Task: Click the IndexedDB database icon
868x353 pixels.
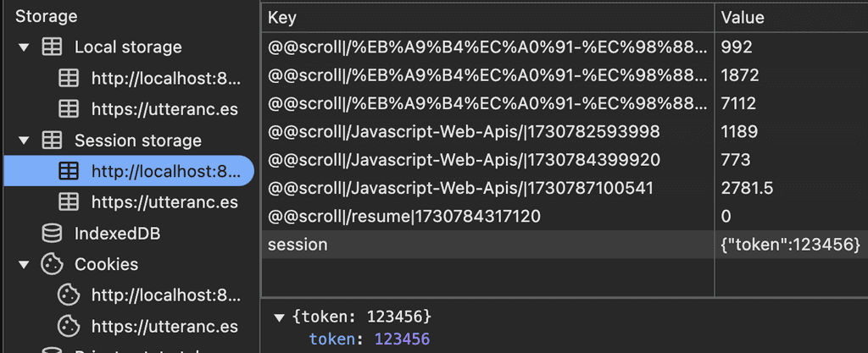Action: 52,234
